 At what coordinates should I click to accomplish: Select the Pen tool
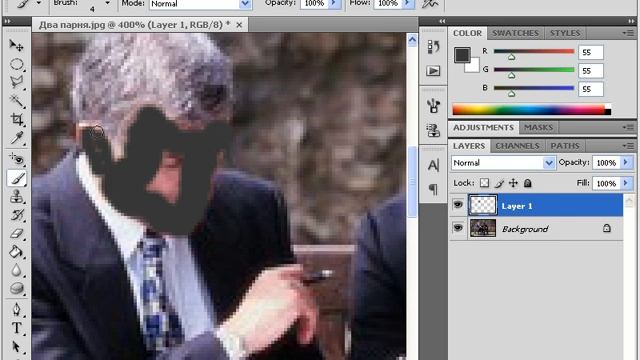pos(16,309)
